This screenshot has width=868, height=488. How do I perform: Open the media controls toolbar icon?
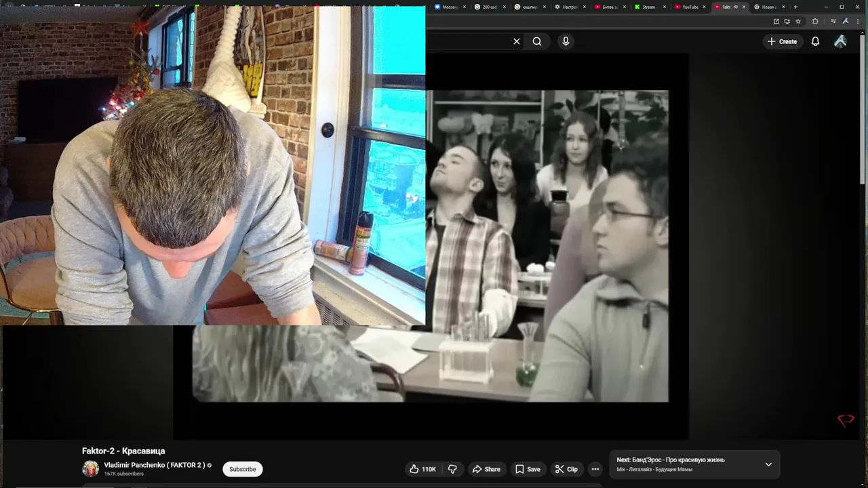pyautogui.click(x=833, y=21)
